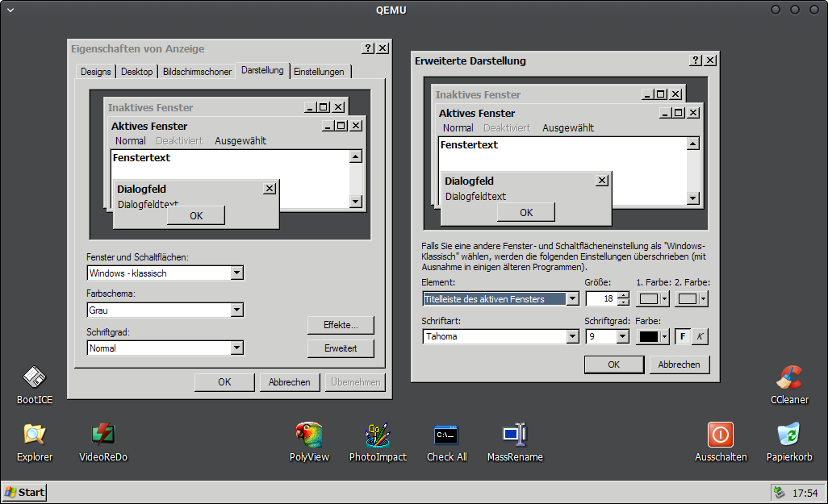The width and height of the screenshot is (828, 504).
Task: Click Normal menu item in Erweiterte preview
Action: 458,127
